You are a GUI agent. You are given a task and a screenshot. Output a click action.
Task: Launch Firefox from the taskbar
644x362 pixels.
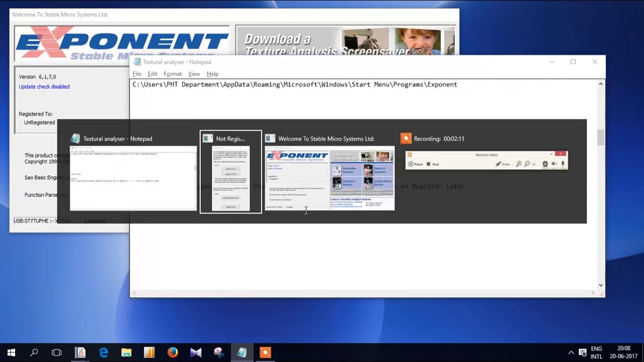[173, 352]
